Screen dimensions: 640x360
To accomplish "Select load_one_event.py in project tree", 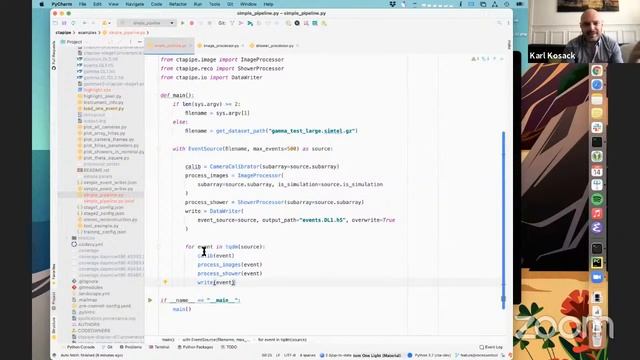I will tap(103, 109).
